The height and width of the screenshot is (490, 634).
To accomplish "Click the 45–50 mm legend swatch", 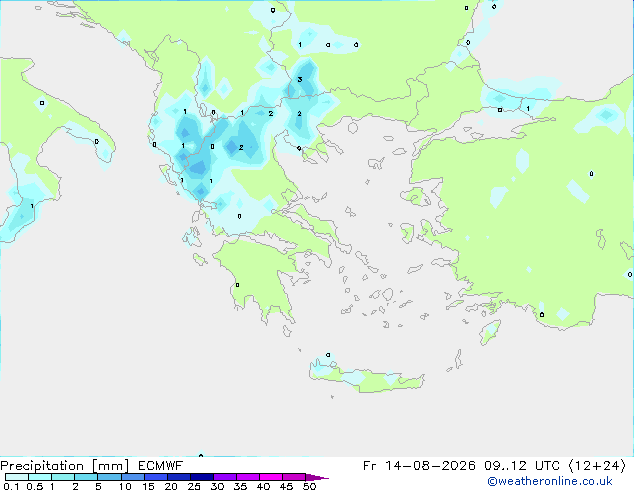I will pos(294,477).
